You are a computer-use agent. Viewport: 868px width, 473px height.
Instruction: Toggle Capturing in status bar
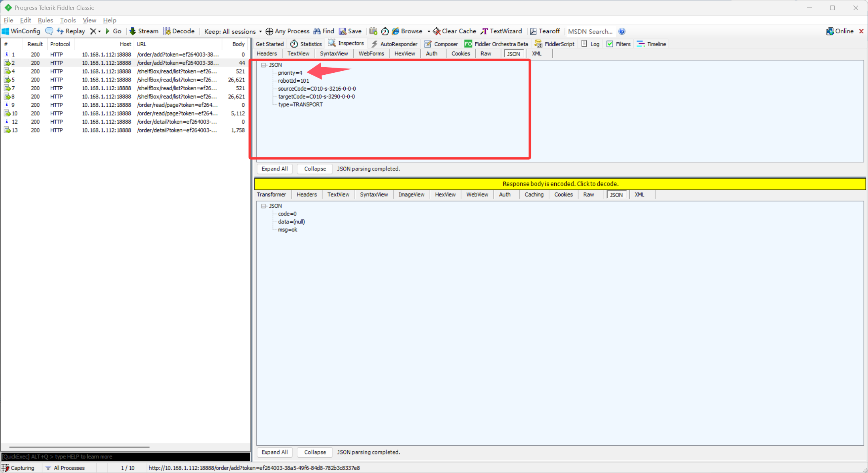pos(19,468)
